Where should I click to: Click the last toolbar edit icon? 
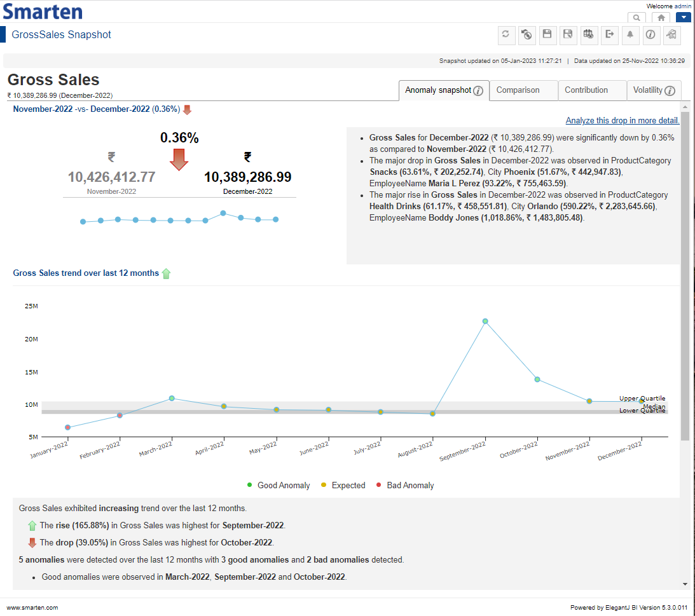point(671,34)
